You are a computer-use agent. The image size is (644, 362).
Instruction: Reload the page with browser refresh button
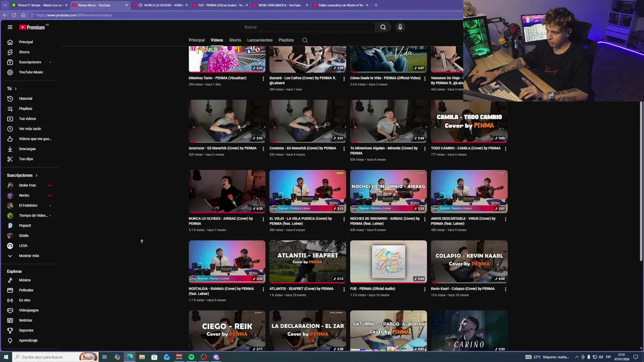pyautogui.click(x=14, y=15)
